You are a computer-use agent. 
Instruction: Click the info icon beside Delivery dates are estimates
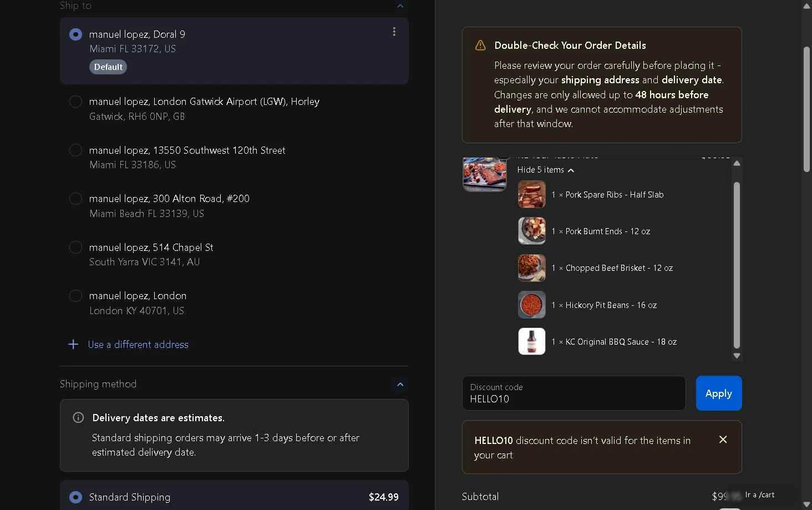coord(78,417)
